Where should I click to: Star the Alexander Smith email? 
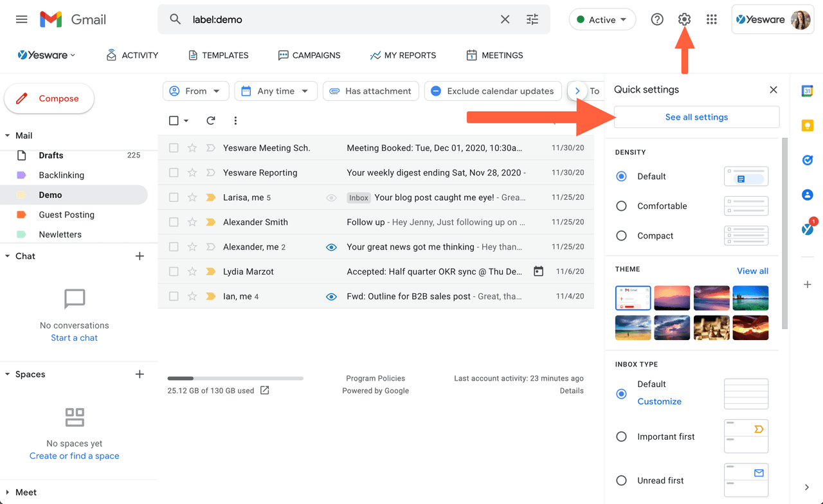[x=192, y=222]
